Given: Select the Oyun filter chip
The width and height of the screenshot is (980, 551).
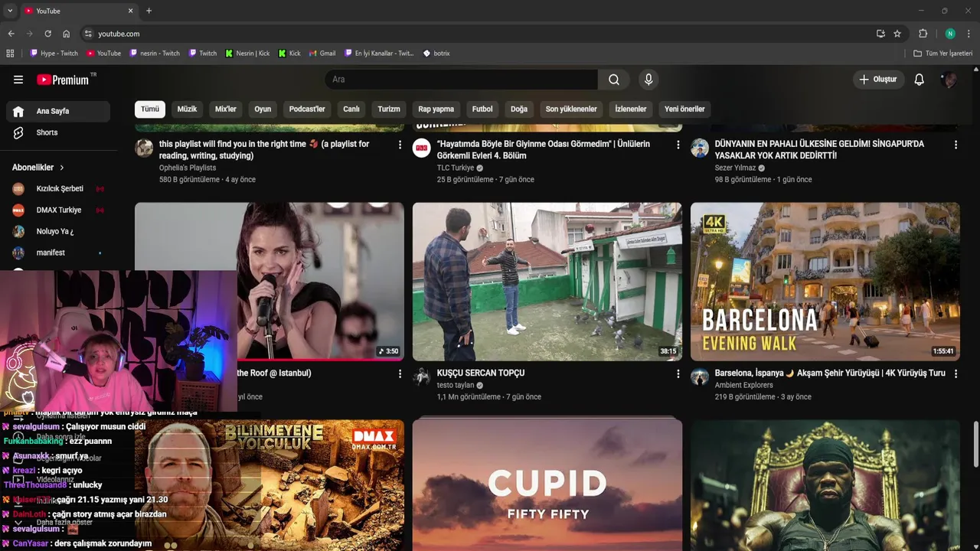Looking at the screenshot, I should 263,109.
